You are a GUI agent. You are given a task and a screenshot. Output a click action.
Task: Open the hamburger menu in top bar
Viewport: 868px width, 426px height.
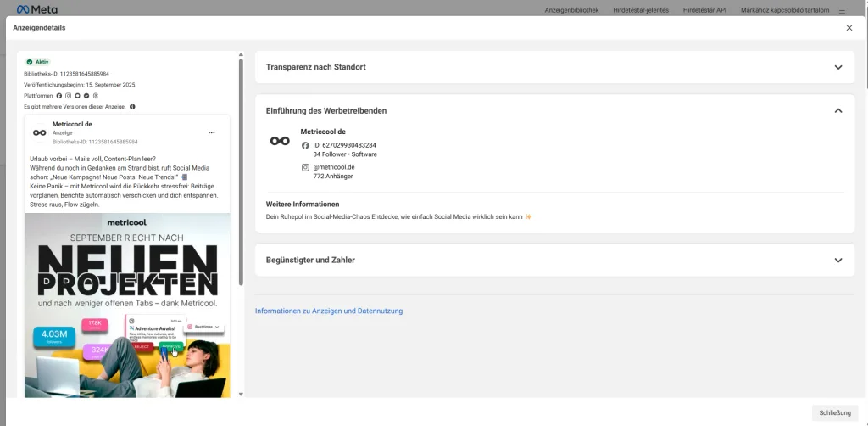point(842,10)
